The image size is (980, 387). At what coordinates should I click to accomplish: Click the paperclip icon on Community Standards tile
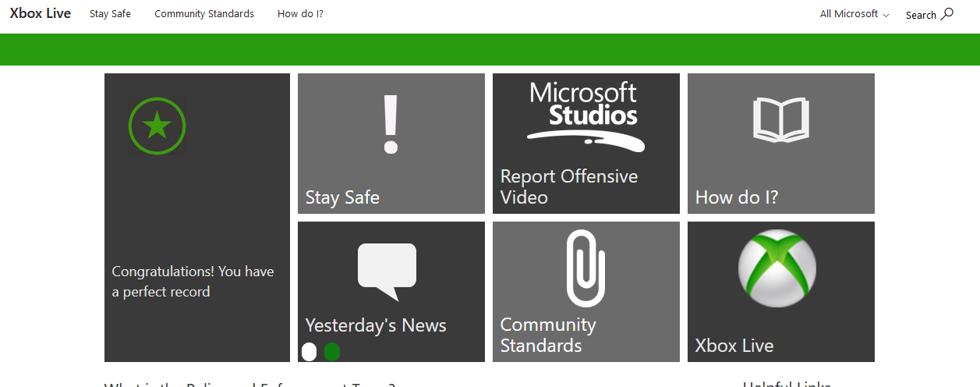click(586, 268)
